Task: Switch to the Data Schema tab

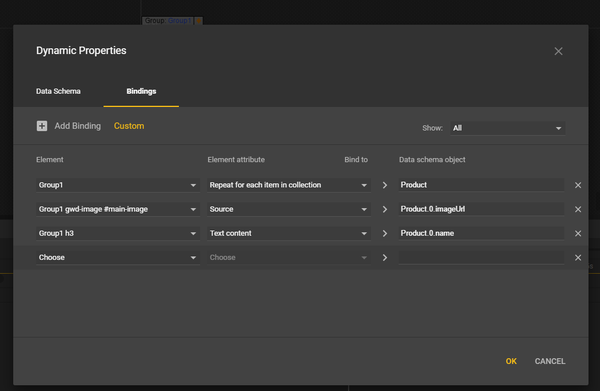Action: coord(58,91)
